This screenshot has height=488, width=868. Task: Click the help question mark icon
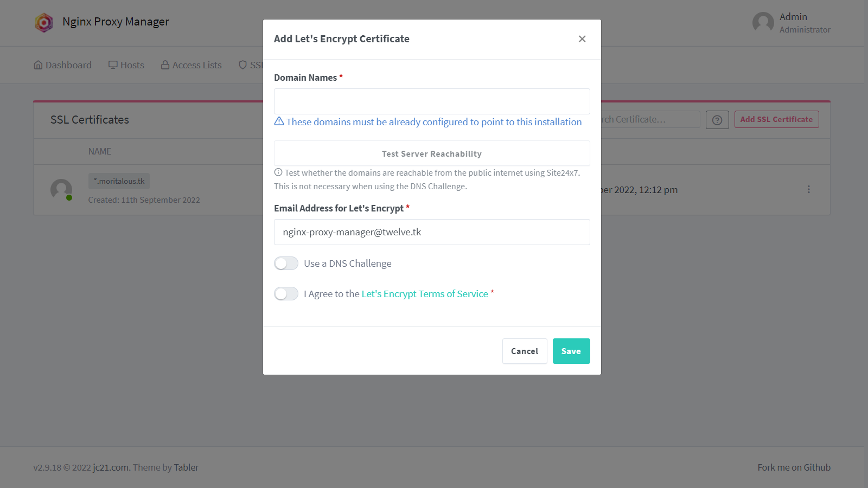point(717,120)
